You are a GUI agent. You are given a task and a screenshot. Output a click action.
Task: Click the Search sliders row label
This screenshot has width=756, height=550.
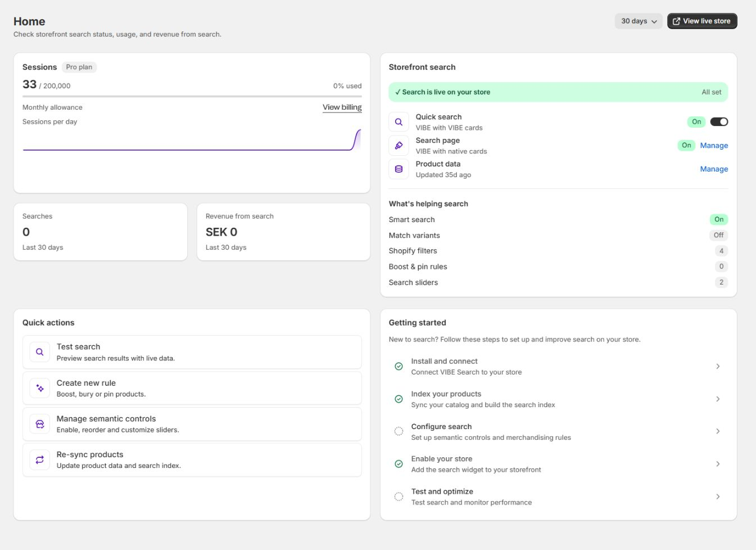tap(413, 282)
